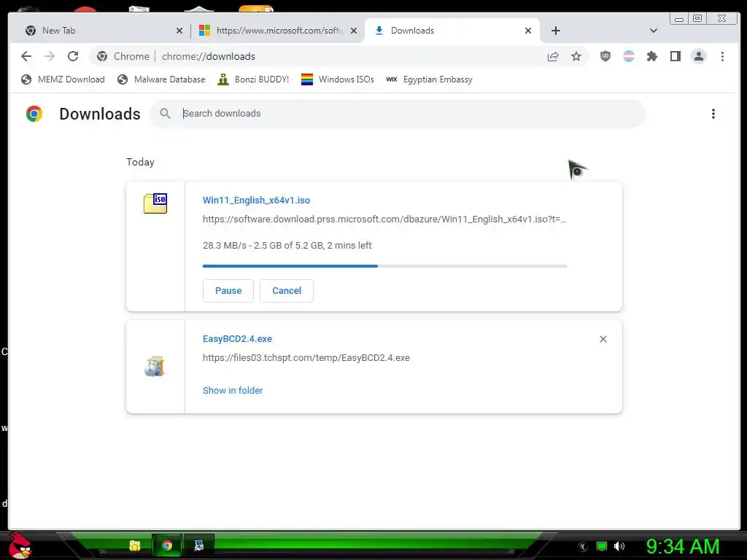Screen dimensions: 747x560
Task: Close the microsoft.com tab
Action: pyautogui.click(x=354, y=31)
